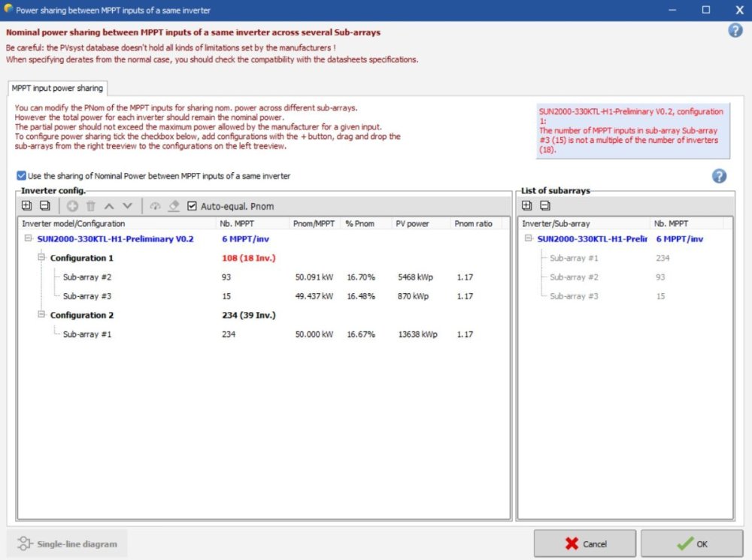Click the move down arrow icon
Image resolution: width=752 pixels, height=560 pixels.
(x=127, y=206)
